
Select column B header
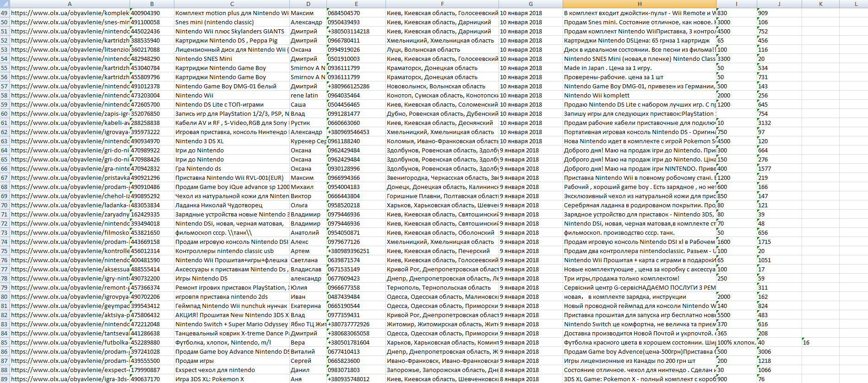(152, 4)
